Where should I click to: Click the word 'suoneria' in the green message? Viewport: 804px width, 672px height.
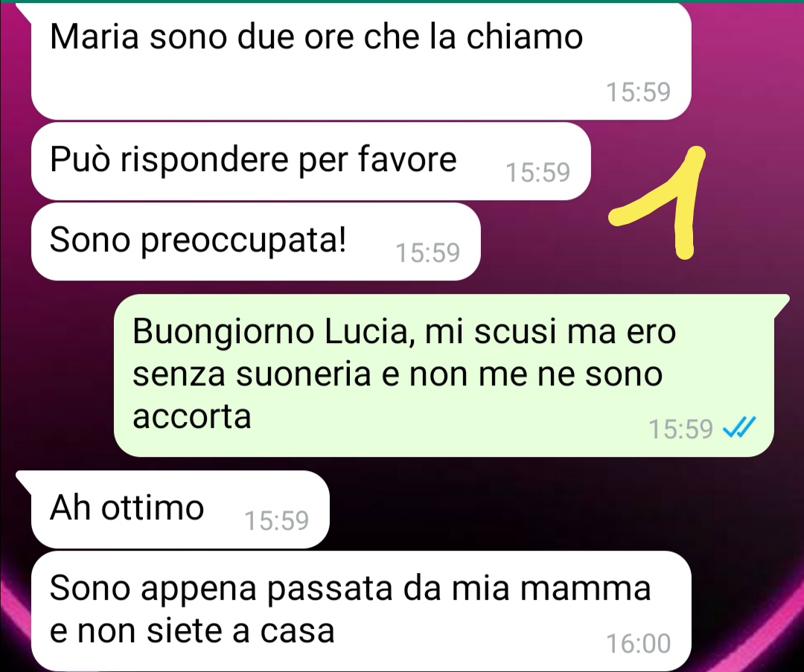tap(303, 374)
